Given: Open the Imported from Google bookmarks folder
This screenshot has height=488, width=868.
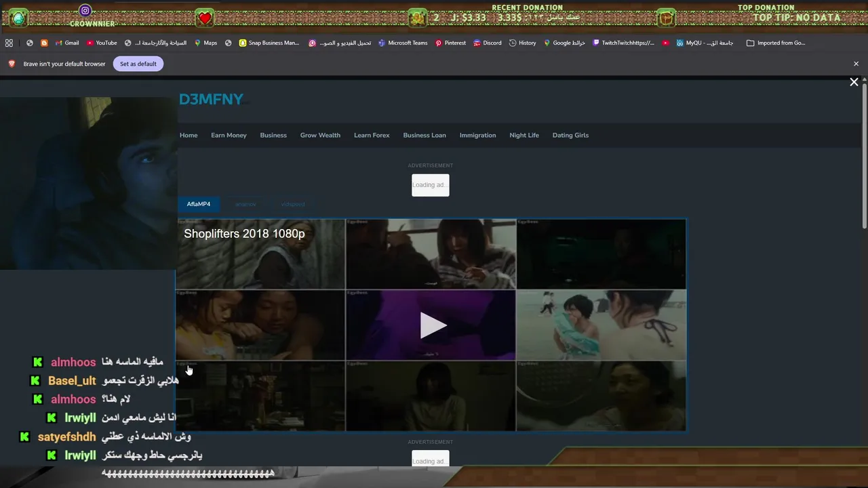Looking at the screenshot, I should pyautogui.click(x=776, y=43).
